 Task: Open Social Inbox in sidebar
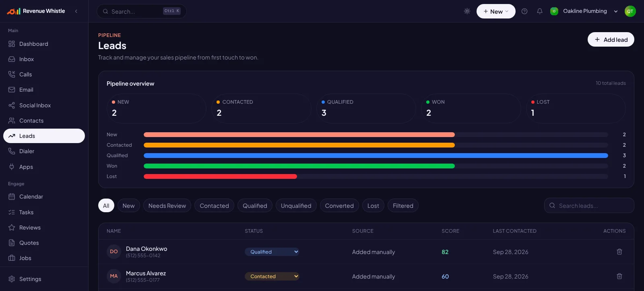44,105
